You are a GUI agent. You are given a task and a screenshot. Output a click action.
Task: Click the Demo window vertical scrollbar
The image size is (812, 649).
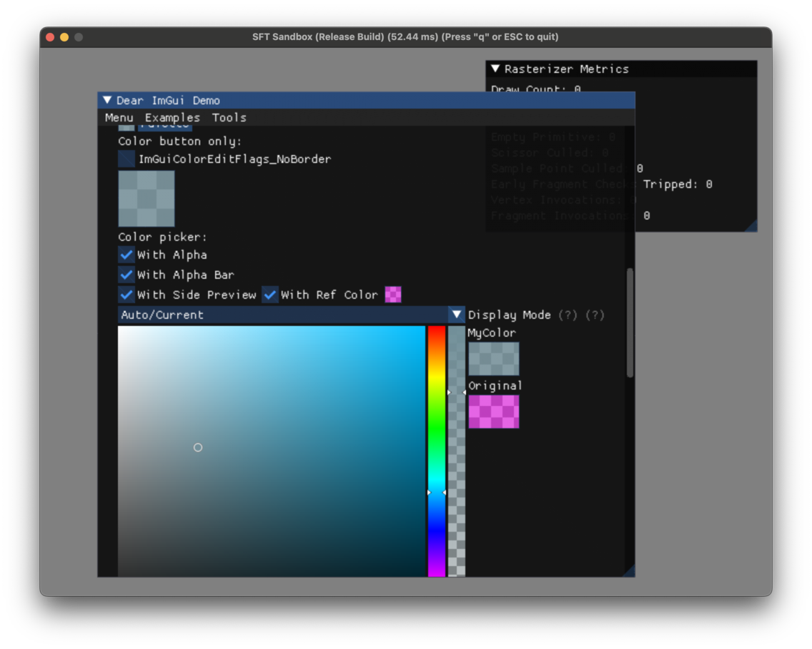pos(630,322)
